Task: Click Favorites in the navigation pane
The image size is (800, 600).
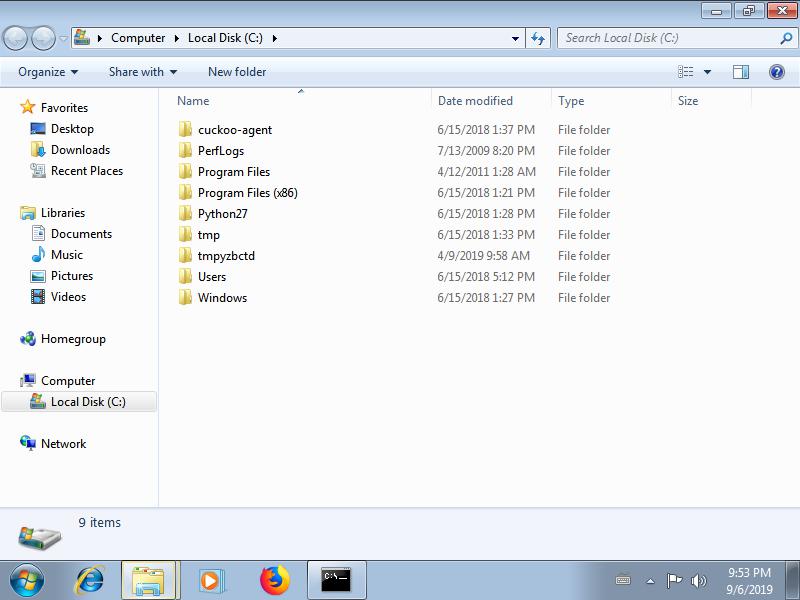Action: [x=64, y=108]
